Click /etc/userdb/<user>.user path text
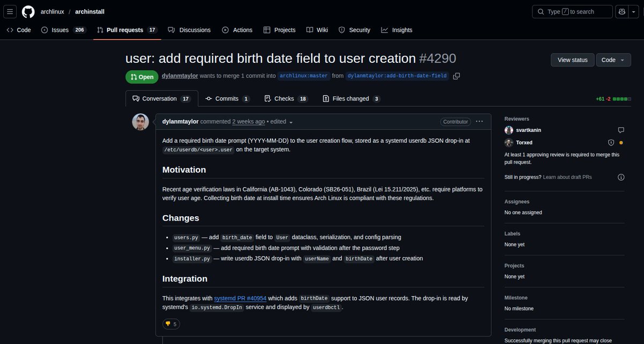 (x=199, y=150)
